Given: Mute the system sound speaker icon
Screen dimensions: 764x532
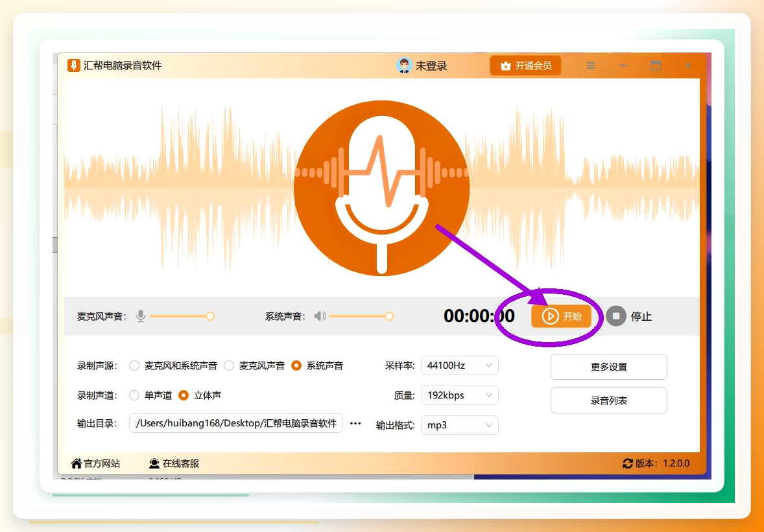Looking at the screenshot, I should (320, 316).
